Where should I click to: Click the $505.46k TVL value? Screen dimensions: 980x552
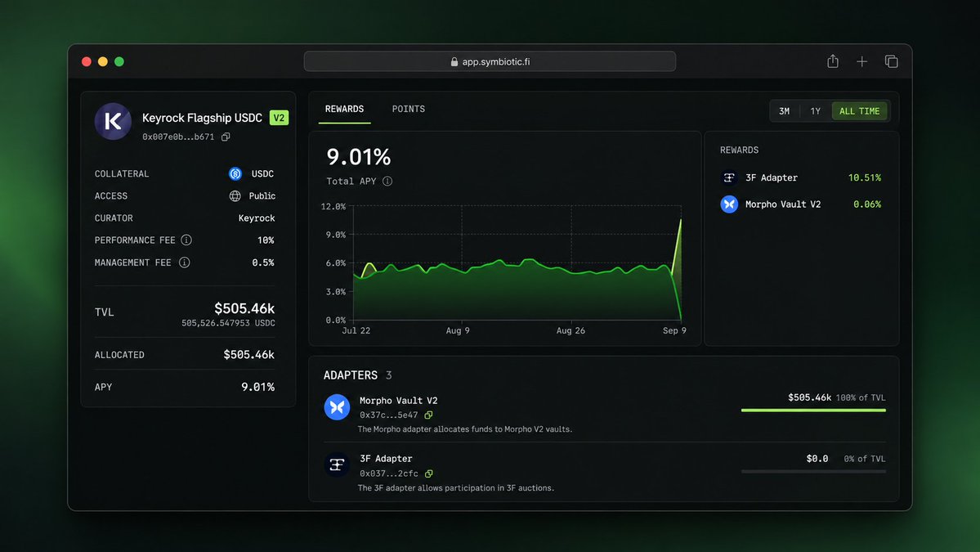[244, 308]
